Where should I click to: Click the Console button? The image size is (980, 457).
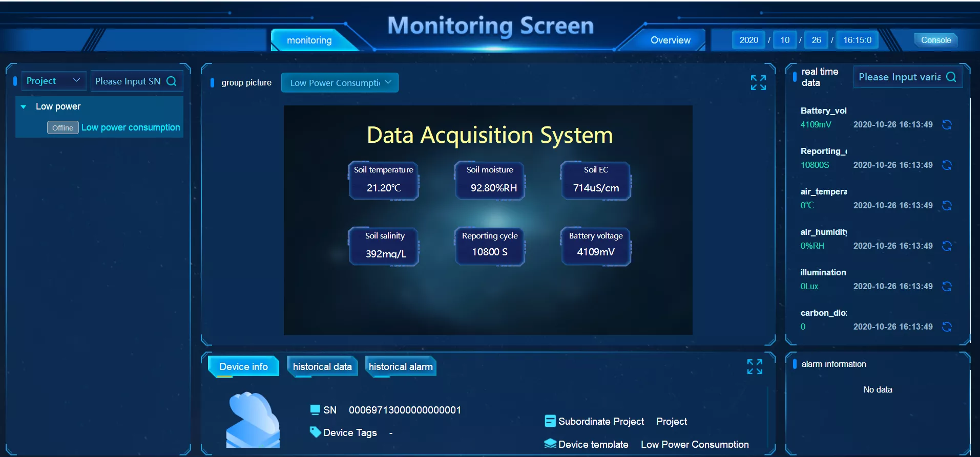coord(936,40)
